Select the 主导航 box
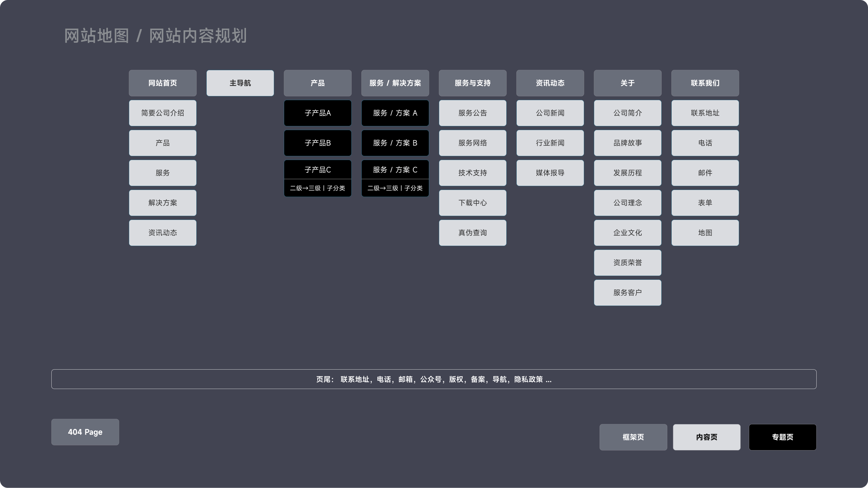 tap(240, 83)
